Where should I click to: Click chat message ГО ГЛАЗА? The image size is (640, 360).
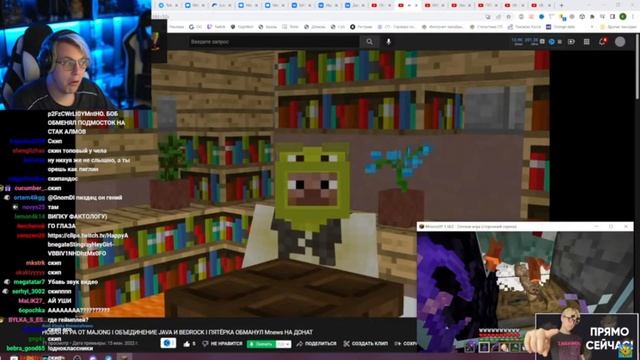[x=62, y=226]
